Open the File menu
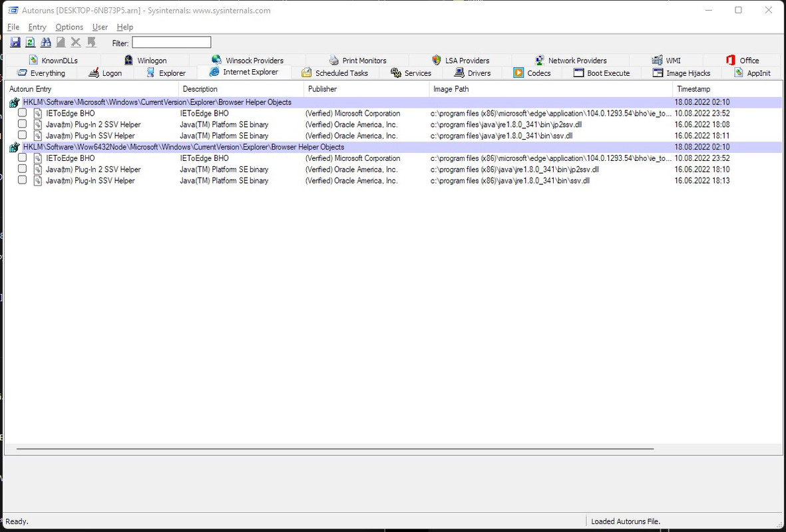The width and height of the screenshot is (786, 532). [13, 27]
